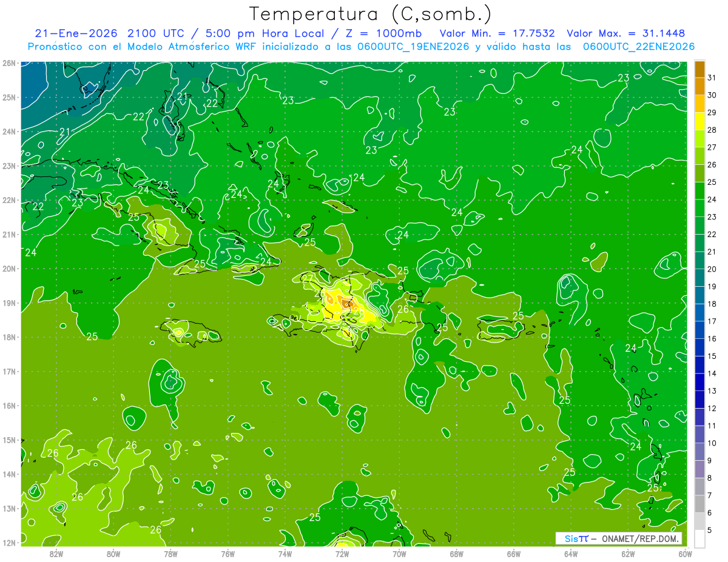Click the color bar label '13'
Screen dimensions: 728x562
click(712, 391)
